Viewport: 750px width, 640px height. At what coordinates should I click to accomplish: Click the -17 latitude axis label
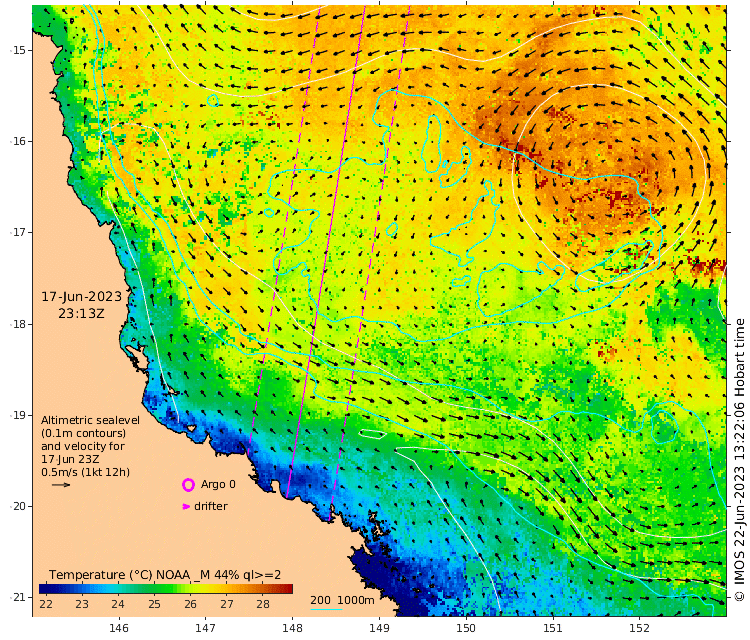[18, 232]
